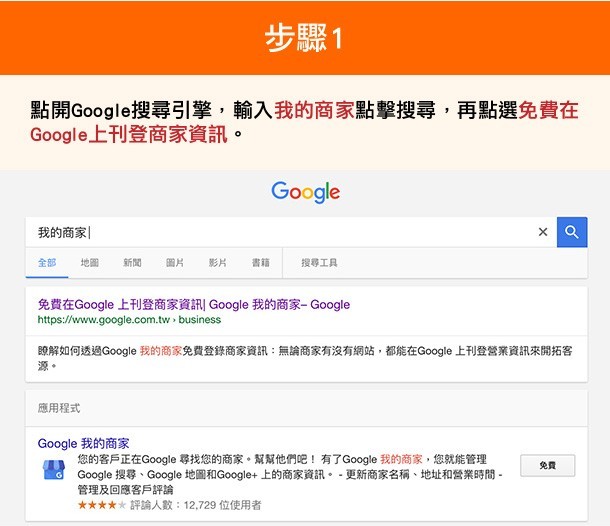
Task: Open the 書籍 tab
Action: [260, 263]
